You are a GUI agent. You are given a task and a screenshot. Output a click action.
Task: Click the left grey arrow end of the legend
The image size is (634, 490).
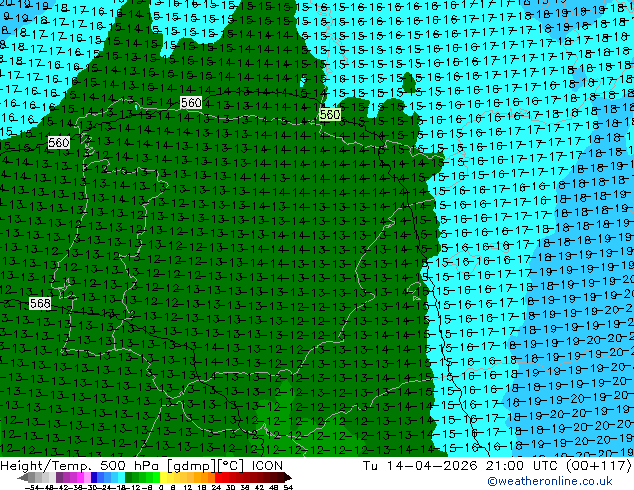[23, 477]
